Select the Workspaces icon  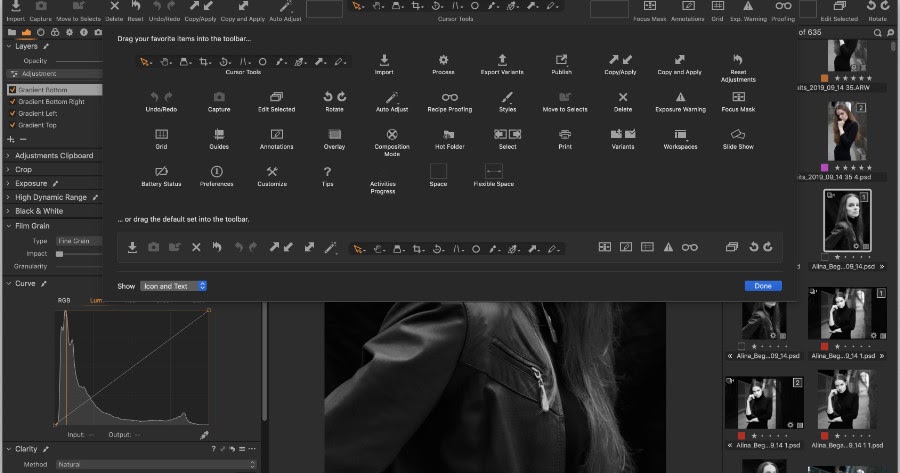(x=680, y=134)
